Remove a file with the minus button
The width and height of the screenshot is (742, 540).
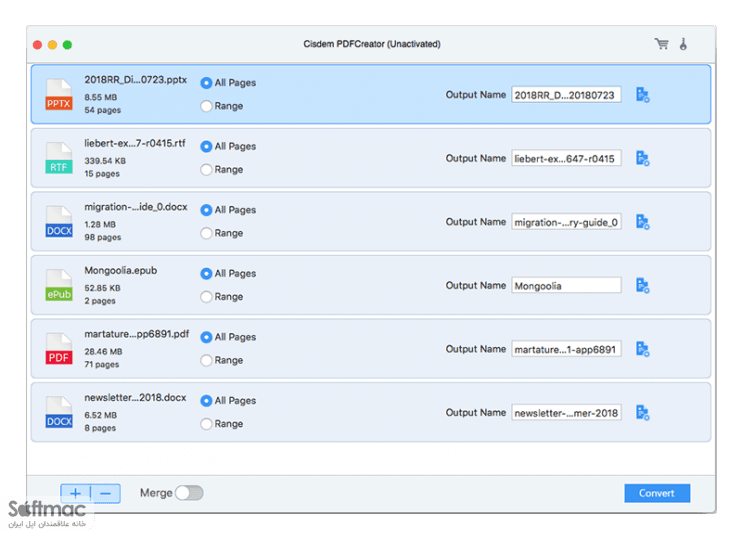pyautogui.click(x=106, y=494)
